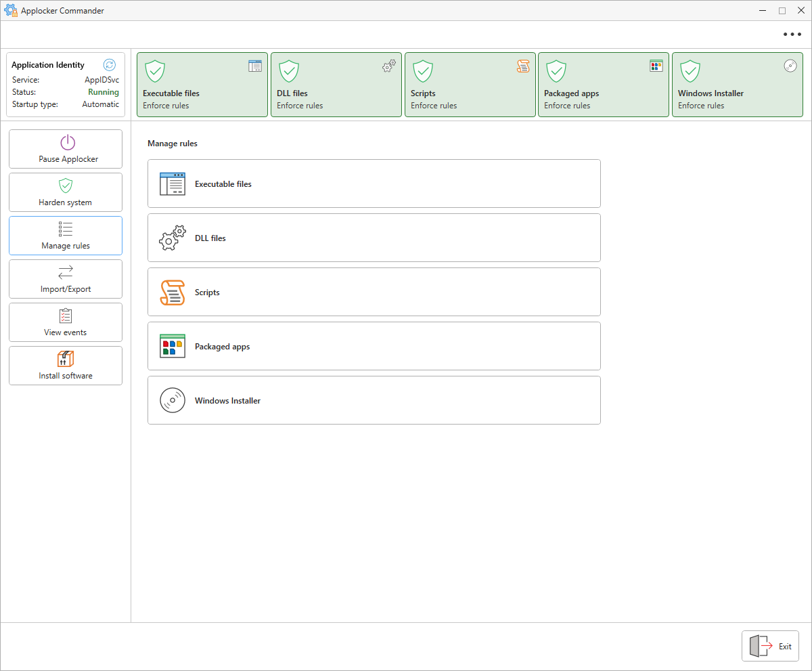
Task: Click colored tiles icon on Packaged apps card
Action: (x=656, y=66)
